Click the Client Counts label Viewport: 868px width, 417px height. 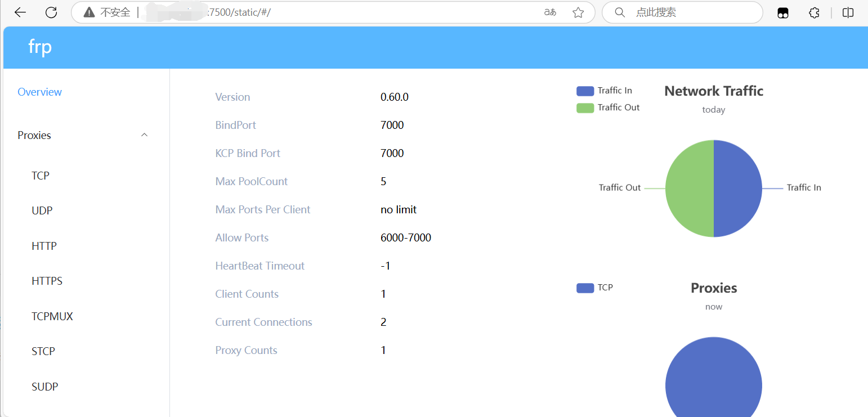click(x=247, y=294)
